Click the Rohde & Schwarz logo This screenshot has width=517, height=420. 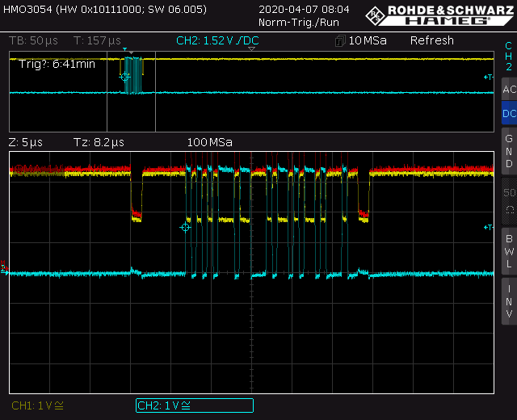point(439,15)
